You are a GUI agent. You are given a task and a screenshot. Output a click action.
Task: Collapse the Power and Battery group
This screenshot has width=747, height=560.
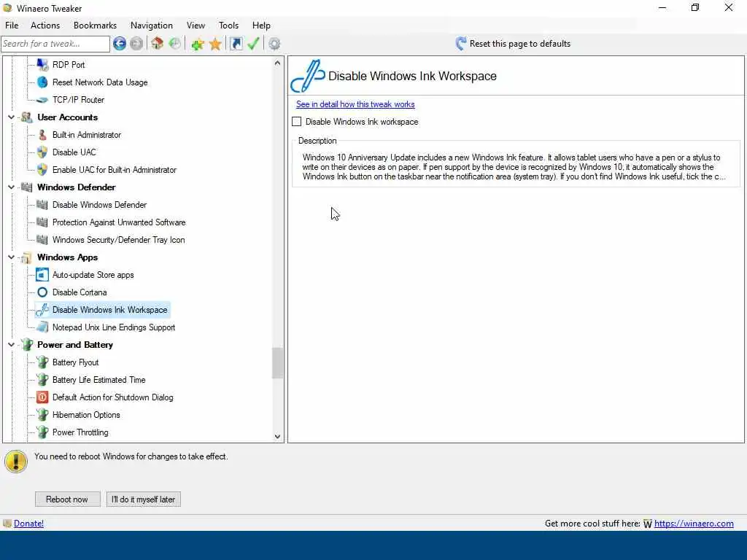11,345
